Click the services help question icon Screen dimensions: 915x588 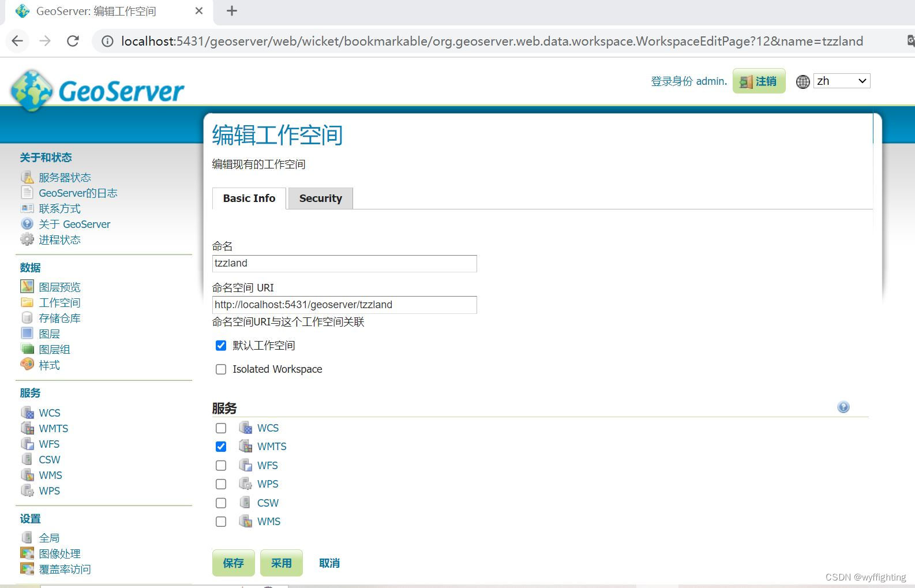[843, 407]
